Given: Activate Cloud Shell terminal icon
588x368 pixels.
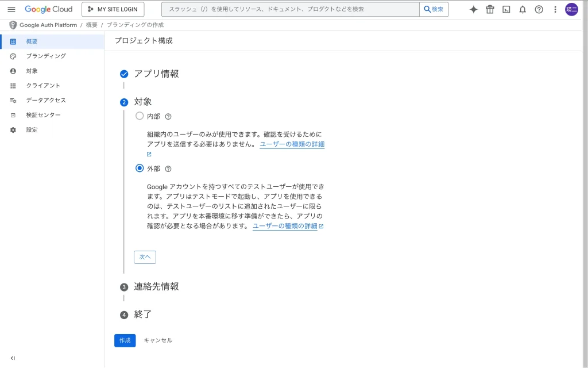Looking at the screenshot, I should click(x=506, y=9).
